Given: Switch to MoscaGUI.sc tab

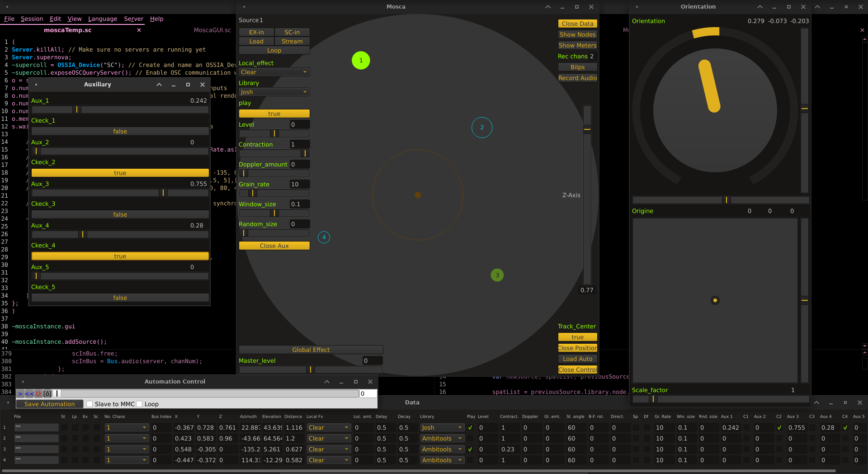Looking at the screenshot, I should tap(212, 30).
